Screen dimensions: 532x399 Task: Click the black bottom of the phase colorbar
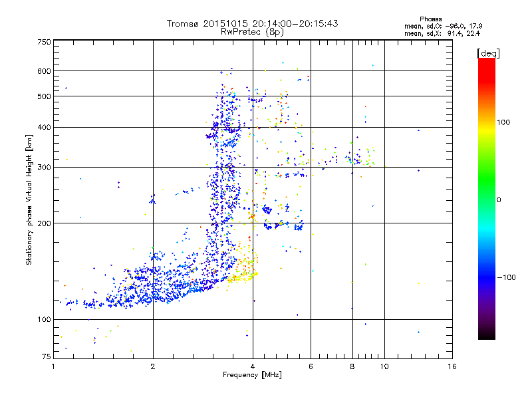point(487,335)
